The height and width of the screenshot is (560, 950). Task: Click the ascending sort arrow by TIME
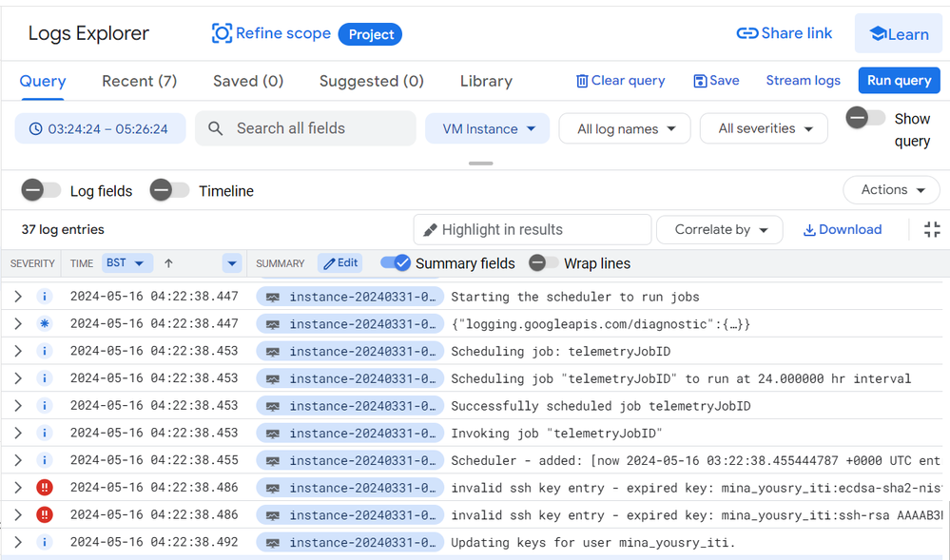(168, 263)
